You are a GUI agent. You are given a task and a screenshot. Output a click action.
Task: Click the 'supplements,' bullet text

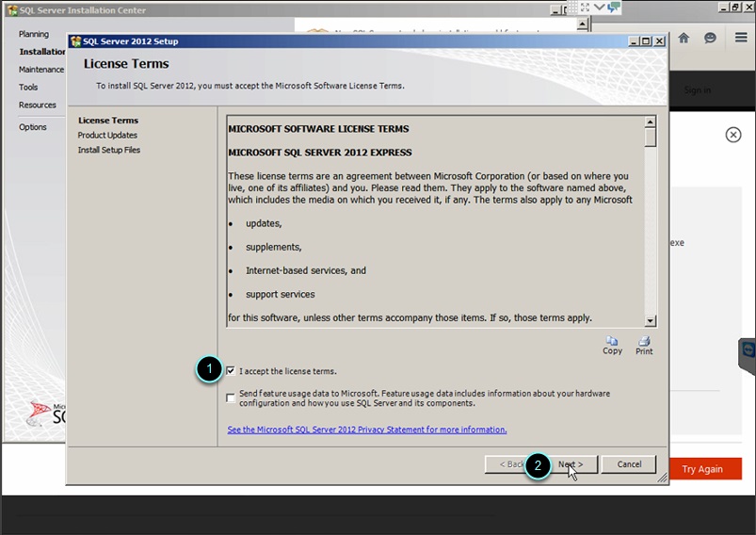(x=273, y=247)
